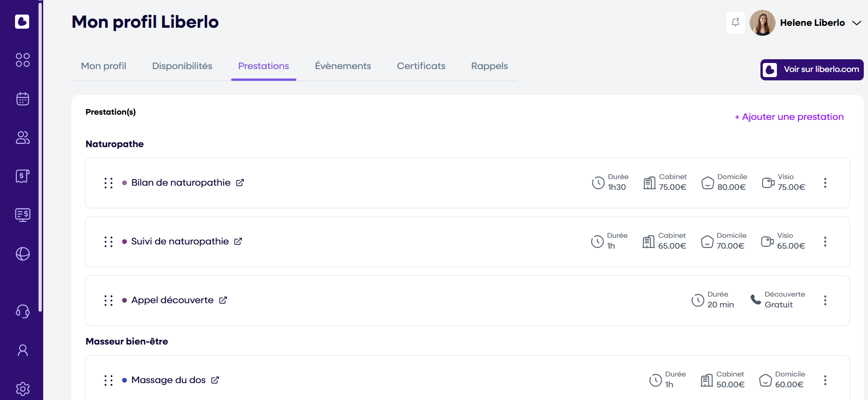Expand the Helene Liberlo account dropdown
This screenshot has height=400, width=868.
856,23
